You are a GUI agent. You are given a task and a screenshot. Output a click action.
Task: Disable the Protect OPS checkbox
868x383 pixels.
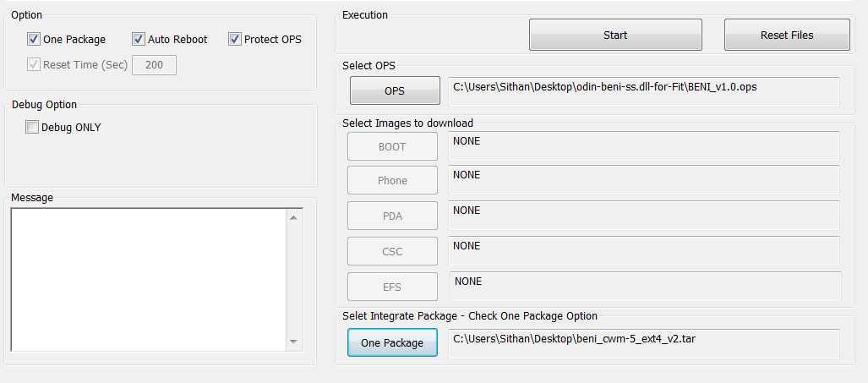point(235,39)
